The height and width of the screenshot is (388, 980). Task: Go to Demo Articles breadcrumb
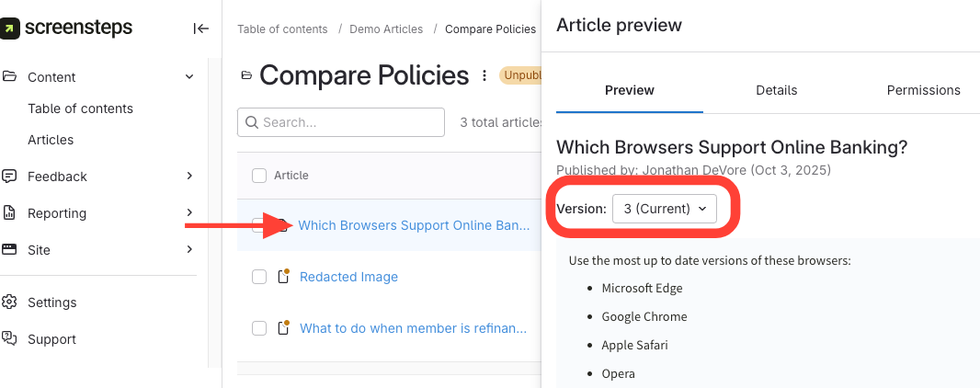click(386, 29)
